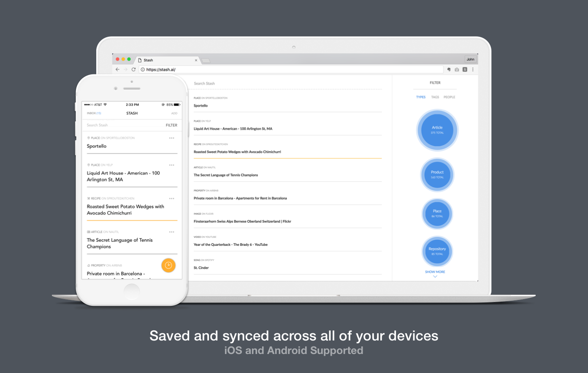Image resolution: width=588 pixels, height=373 pixels.
Task: Click the Stash S extension icon
Action: point(465,70)
